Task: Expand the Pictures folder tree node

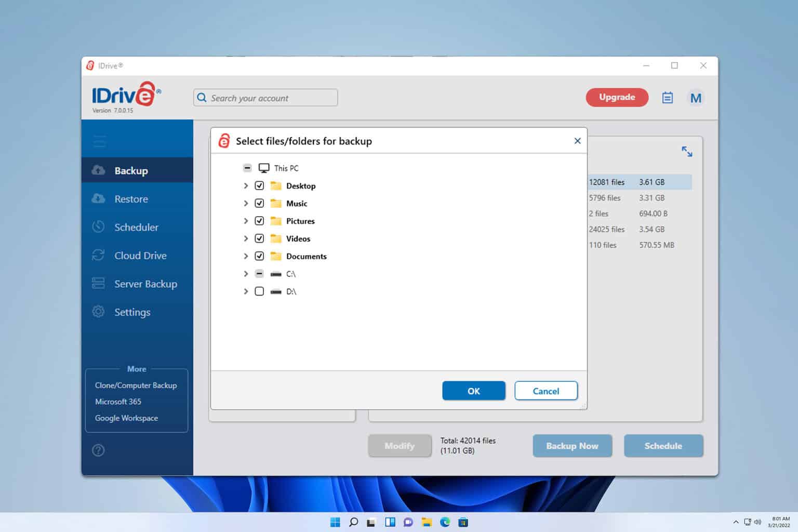Action: (x=246, y=221)
